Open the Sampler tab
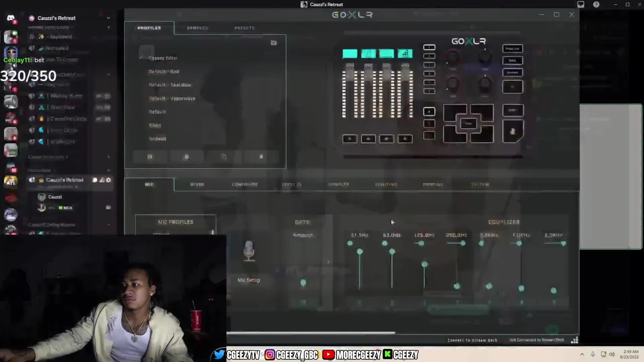The height and width of the screenshot is (362, 644). [x=339, y=185]
